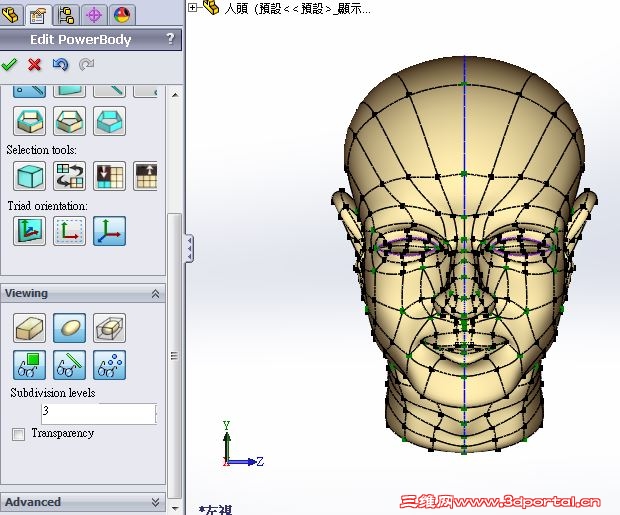Screen dimensions: 620x515
Task: Redo the greyed PowerBody action
Action: click(x=86, y=64)
